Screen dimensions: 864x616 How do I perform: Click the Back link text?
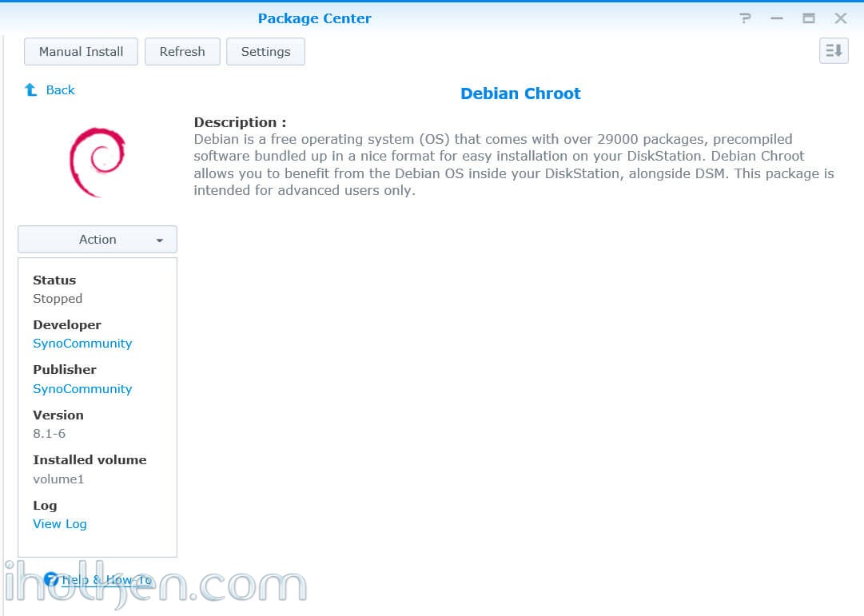point(60,89)
